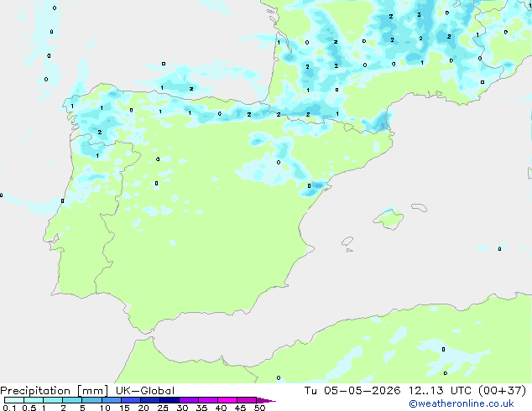This screenshot has width=532, height=411.
Task: Click the "(00+37)" forecast offset text
Action: (x=502, y=391)
